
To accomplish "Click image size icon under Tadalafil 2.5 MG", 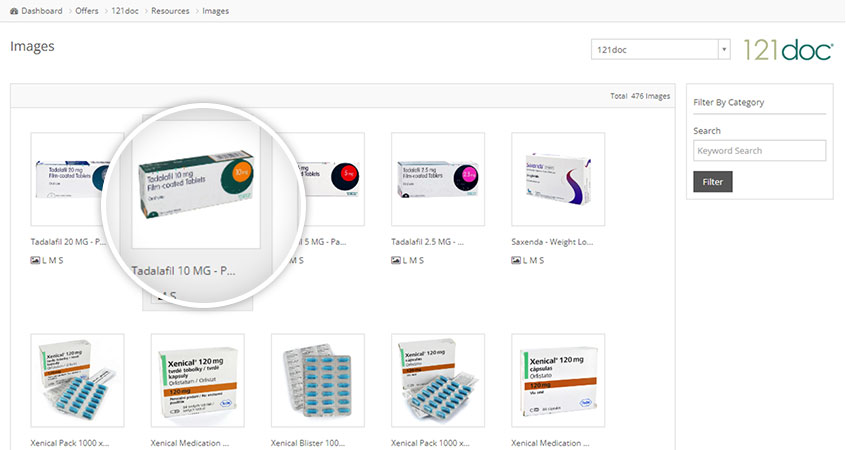I will [x=395, y=260].
